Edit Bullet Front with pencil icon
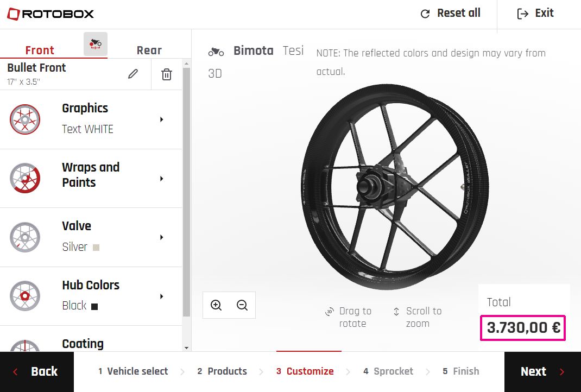 (x=133, y=74)
